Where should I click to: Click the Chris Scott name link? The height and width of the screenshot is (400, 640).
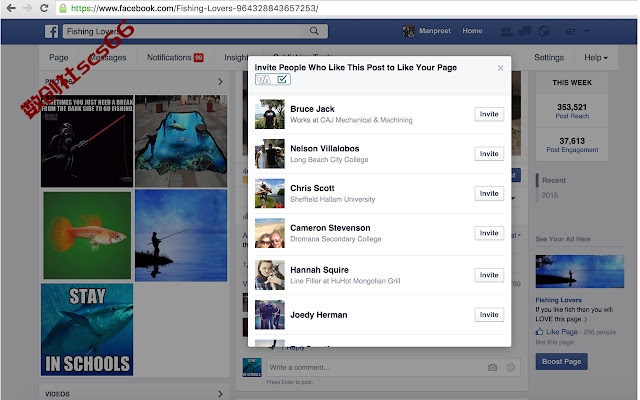[x=312, y=188]
